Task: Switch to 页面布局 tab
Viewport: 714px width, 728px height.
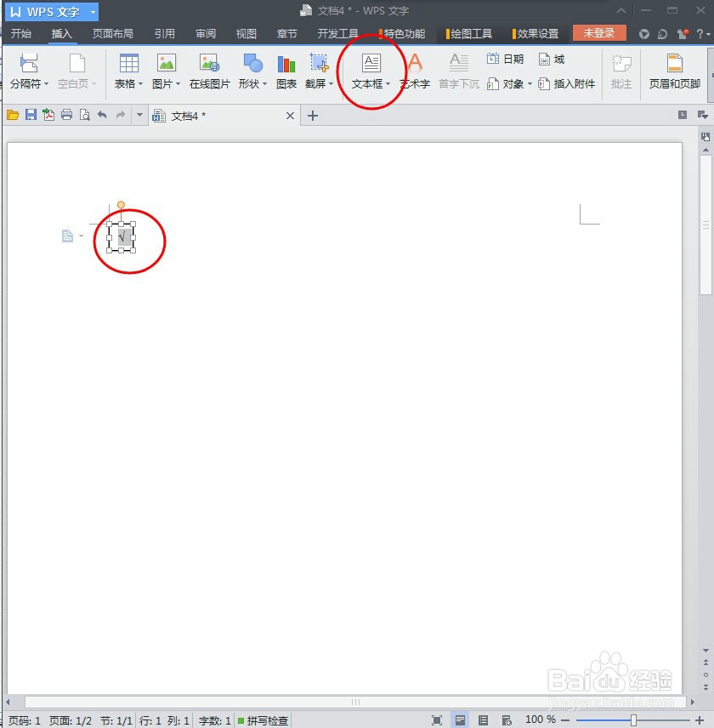Action: pos(112,34)
